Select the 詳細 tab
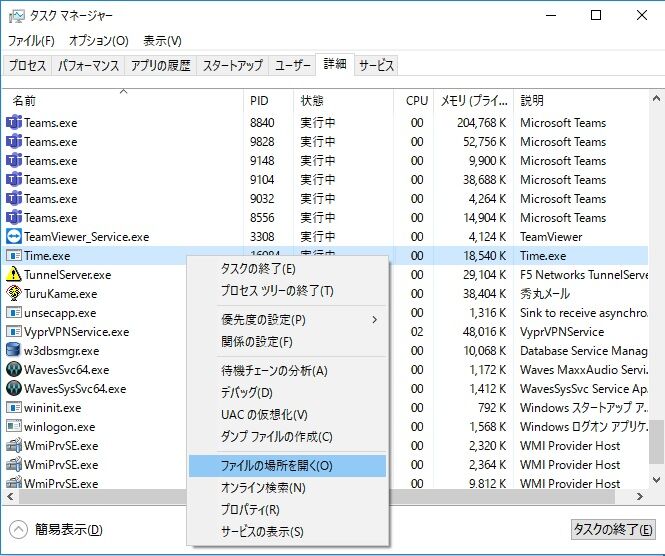The height and width of the screenshot is (556, 665). coord(335,64)
